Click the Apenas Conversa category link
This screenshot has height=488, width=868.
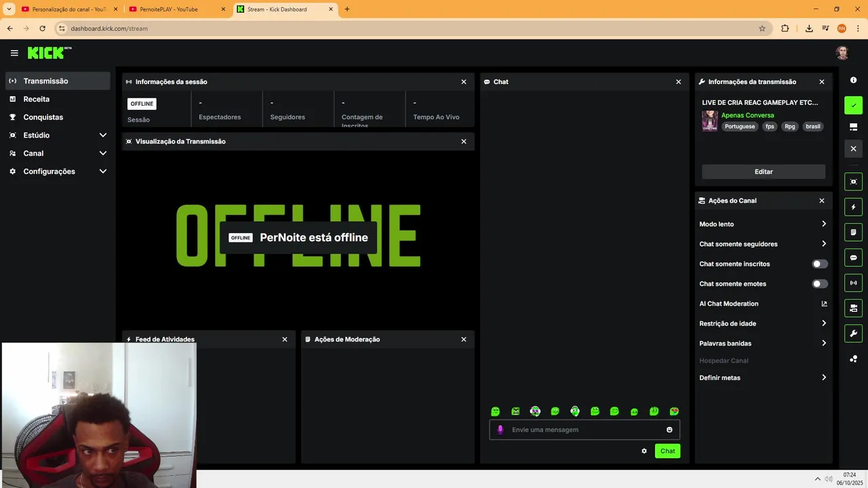[747, 115]
